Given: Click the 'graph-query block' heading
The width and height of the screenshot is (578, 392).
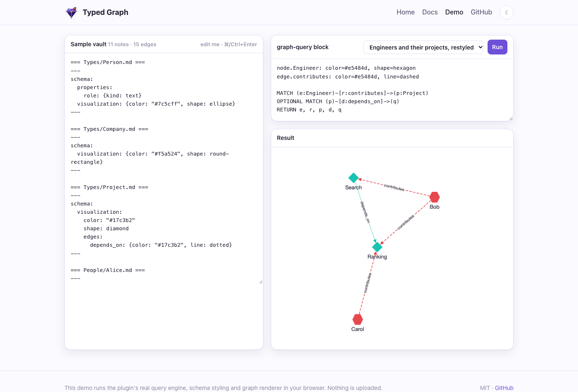Looking at the screenshot, I should (x=303, y=47).
